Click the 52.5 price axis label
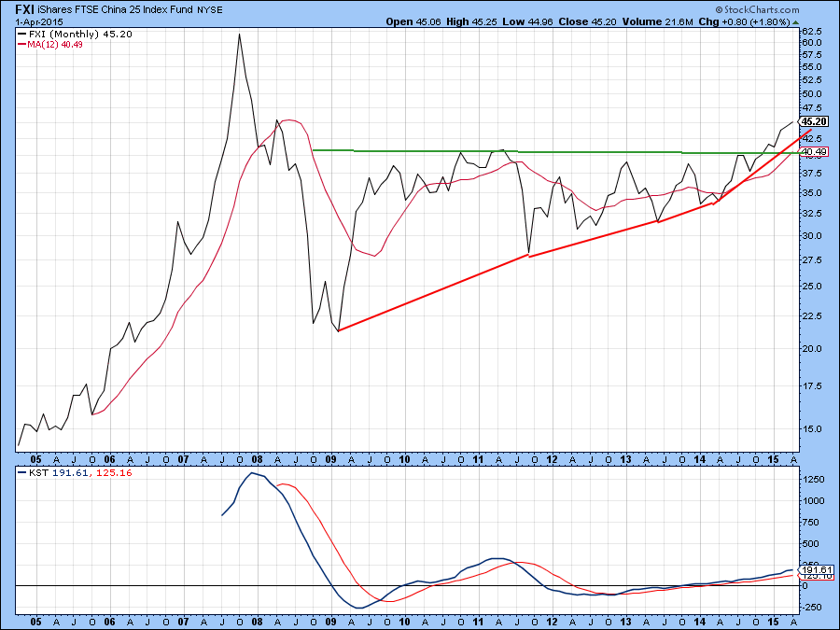The width and height of the screenshot is (840, 630). click(x=812, y=80)
